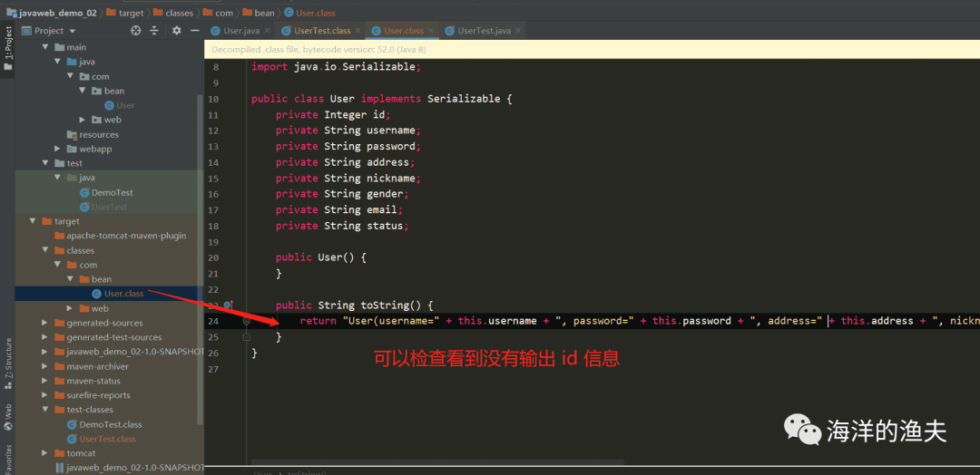Click the locate/scroll-from-source target icon
The height and width of the screenshot is (475, 980).
pos(135,31)
